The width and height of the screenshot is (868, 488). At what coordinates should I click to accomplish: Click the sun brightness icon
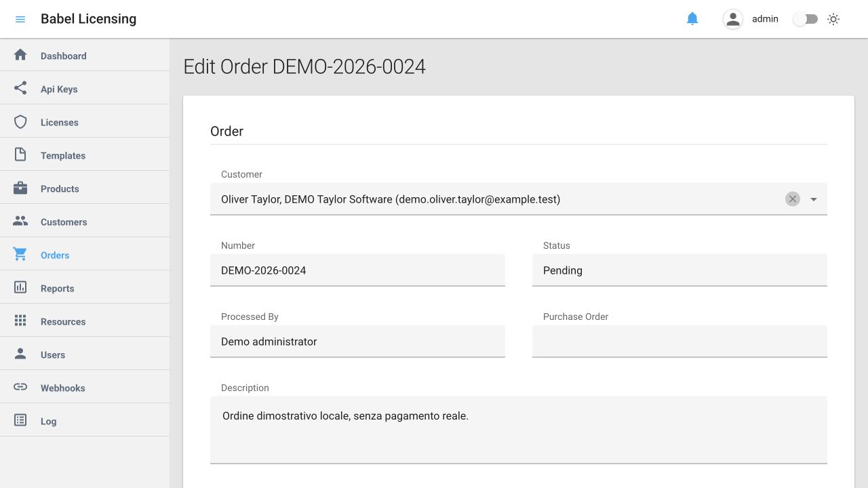pos(833,19)
